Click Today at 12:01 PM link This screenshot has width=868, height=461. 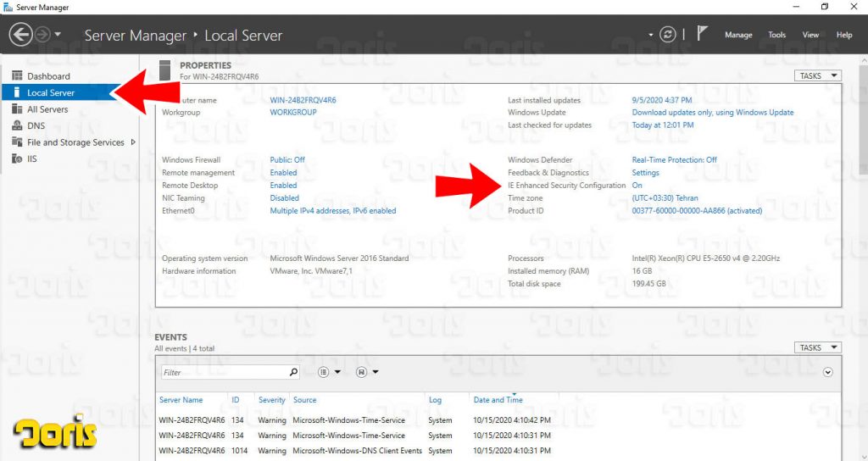pos(663,125)
